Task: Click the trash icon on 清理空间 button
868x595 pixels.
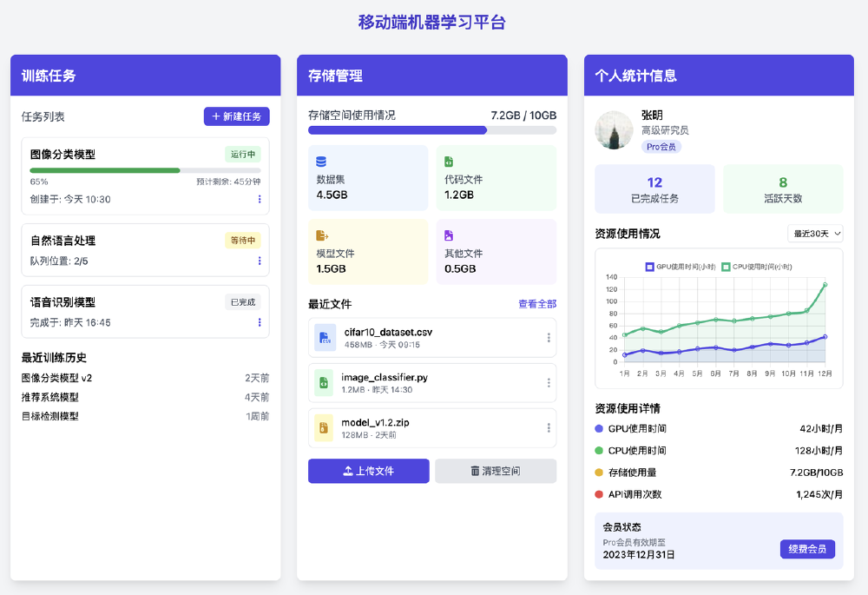Action: pyautogui.click(x=475, y=471)
